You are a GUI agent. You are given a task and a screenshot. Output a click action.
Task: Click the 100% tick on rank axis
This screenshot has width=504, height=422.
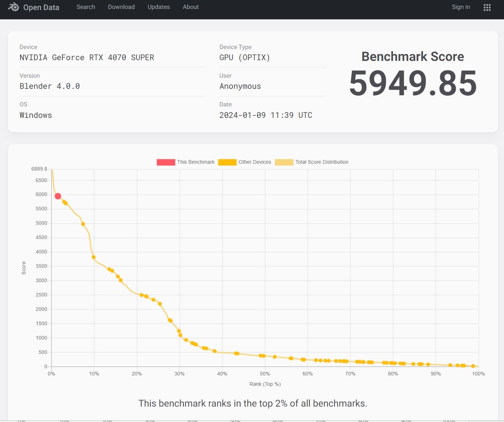click(478, 374)
